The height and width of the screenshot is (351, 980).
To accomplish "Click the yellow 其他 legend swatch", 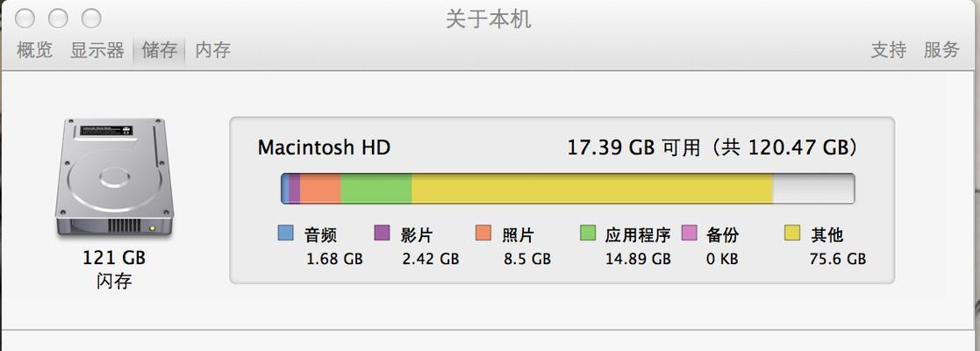I will [x=792, y=233].
